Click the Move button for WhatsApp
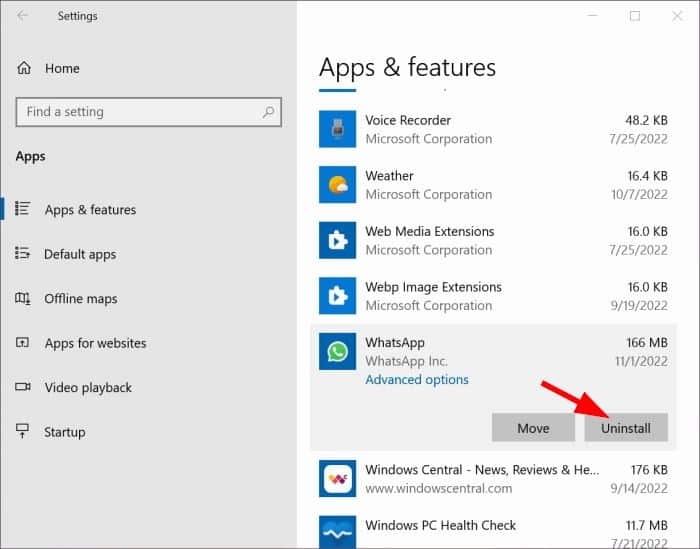700x549 pixels. 533,428
